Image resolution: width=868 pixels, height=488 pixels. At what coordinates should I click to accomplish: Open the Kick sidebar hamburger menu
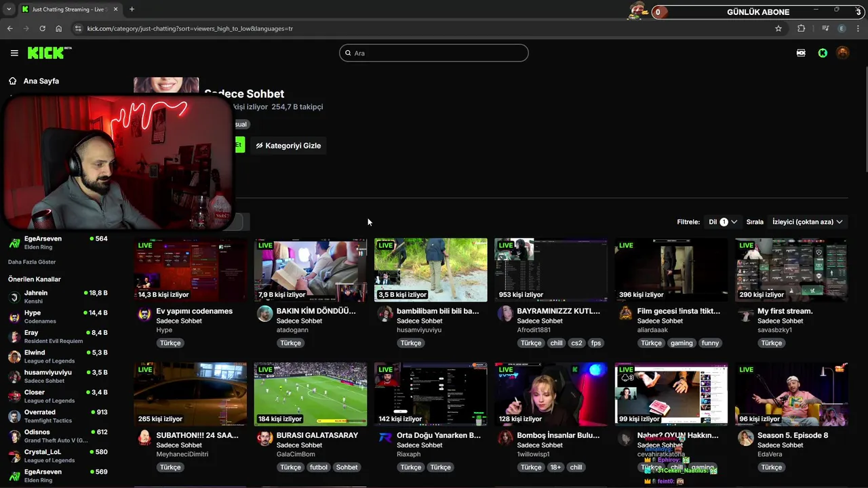tap(14, 53)
